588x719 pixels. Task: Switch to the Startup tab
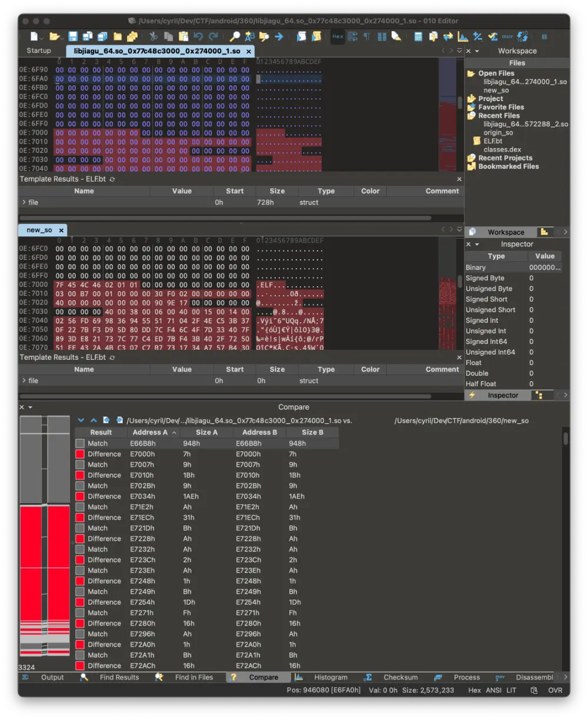[39, 51]
